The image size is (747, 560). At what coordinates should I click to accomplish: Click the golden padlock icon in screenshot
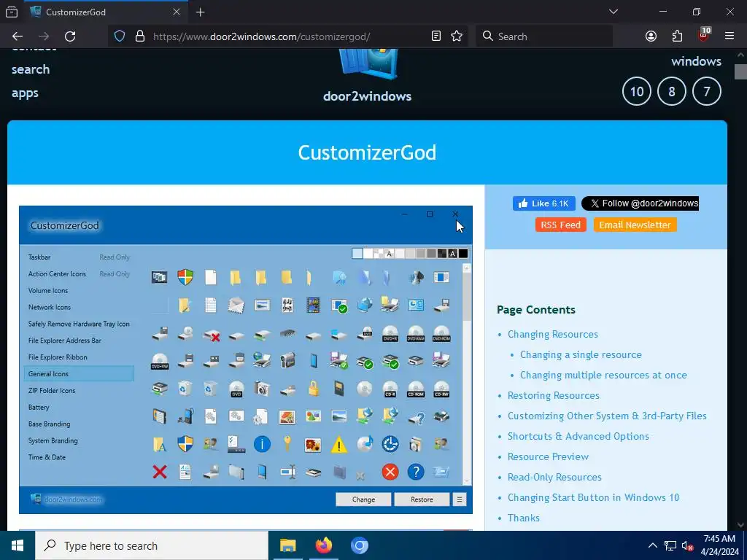313,389
